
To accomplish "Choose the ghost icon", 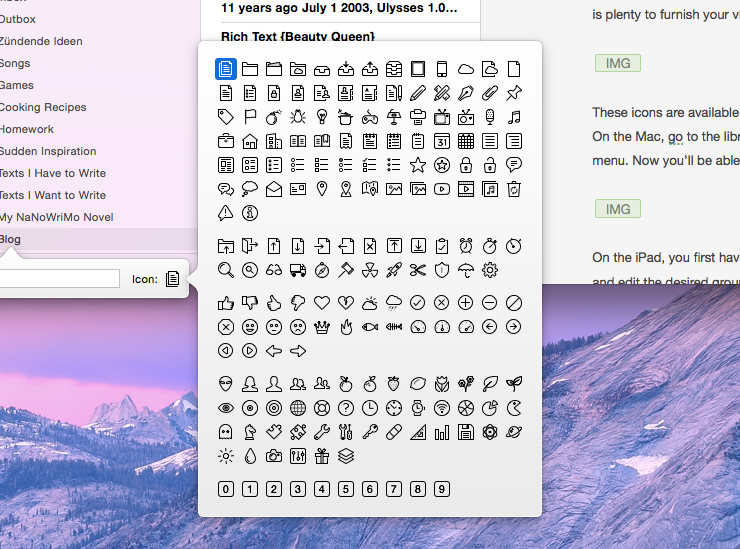I will tap(226, 432).
